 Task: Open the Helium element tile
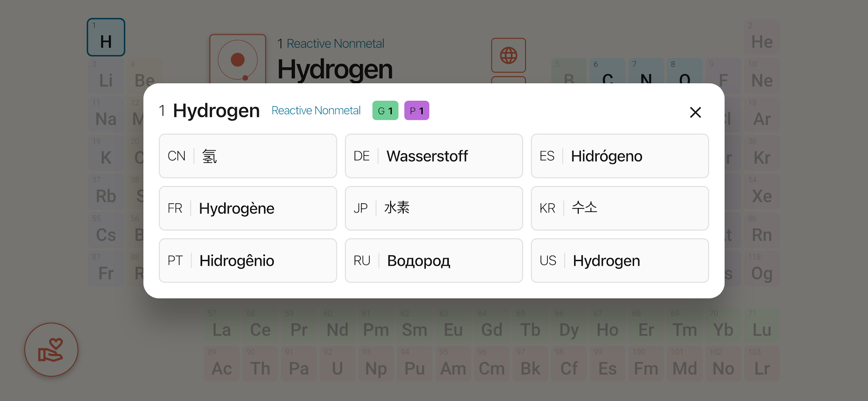(x=762, y=38)
